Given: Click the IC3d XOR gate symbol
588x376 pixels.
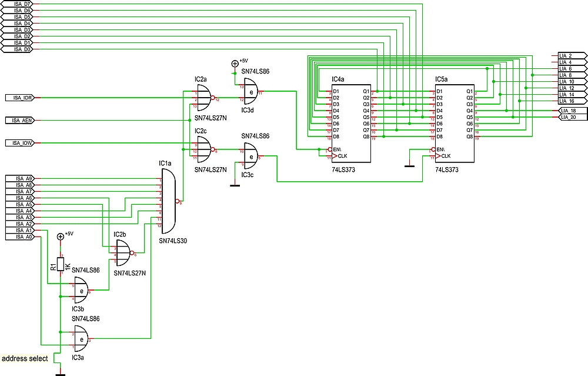Looking at the screenshot, I should pos(250,93).
